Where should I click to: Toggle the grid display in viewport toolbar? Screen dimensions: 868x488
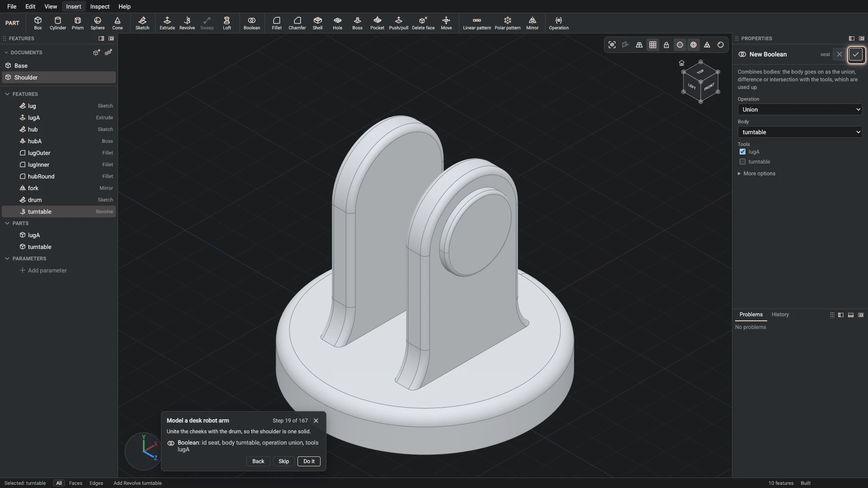(x=653, y=45)
